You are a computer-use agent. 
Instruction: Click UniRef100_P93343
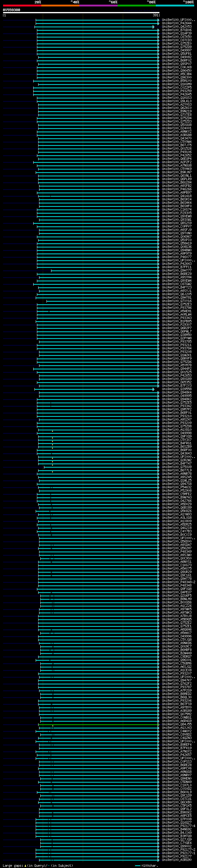[x=177, y=318]
